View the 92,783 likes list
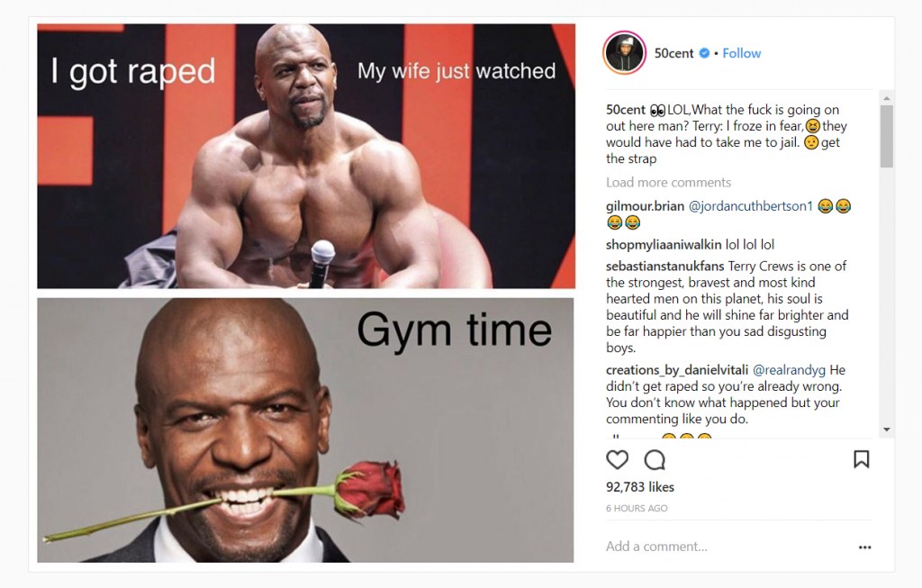 [x=640, y=487]
